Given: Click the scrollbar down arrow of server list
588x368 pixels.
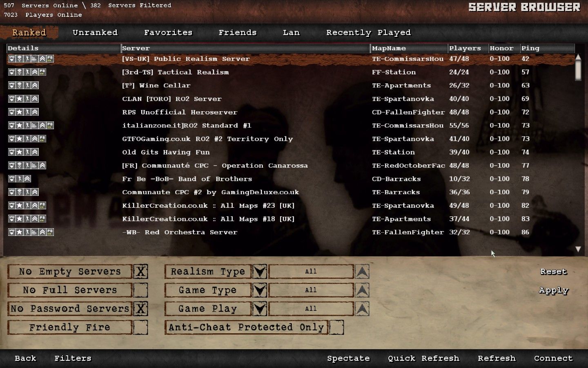Looking at the screenshot, I should click(x=578, y=249).
